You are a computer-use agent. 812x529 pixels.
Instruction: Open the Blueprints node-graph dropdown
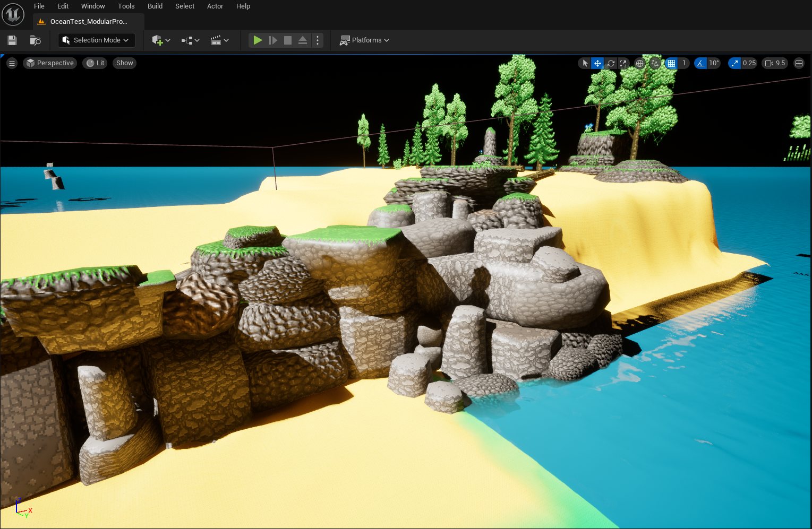(x=190, y=40)
